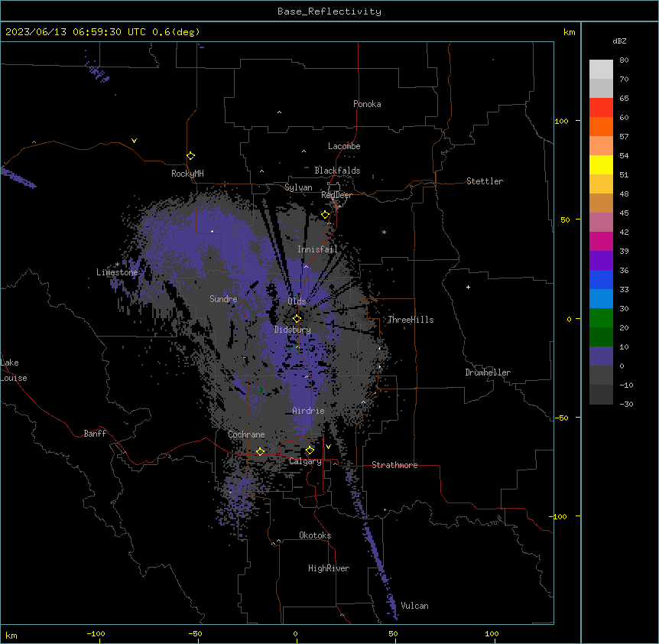Click yellow diamond marker below Cochrane label
Screen dimensions: 659x644
260,451
